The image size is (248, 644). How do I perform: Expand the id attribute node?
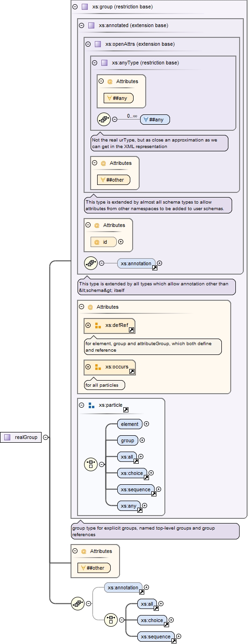[x=121, y=242]
